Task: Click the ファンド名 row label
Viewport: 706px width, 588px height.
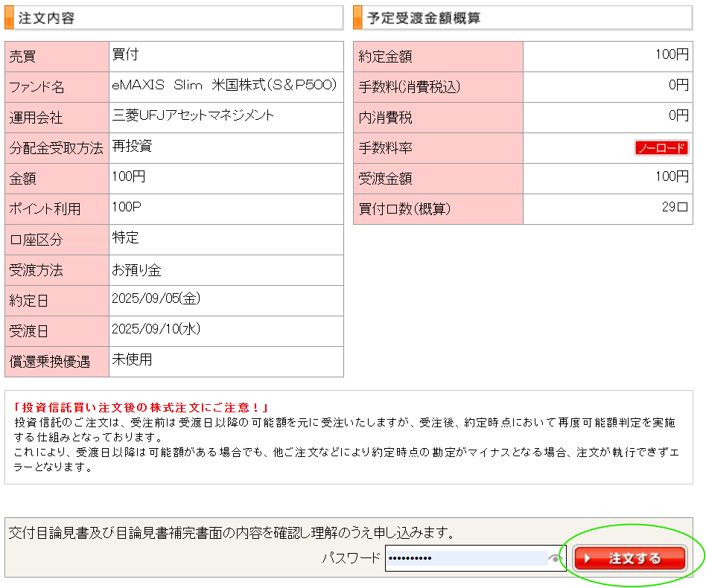Action: click(36, 87)
